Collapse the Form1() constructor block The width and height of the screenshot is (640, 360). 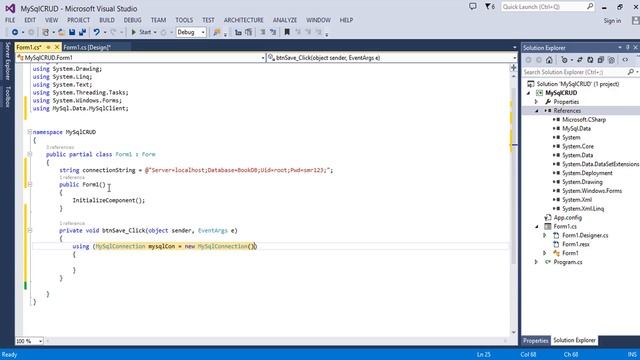coord(30,184)
